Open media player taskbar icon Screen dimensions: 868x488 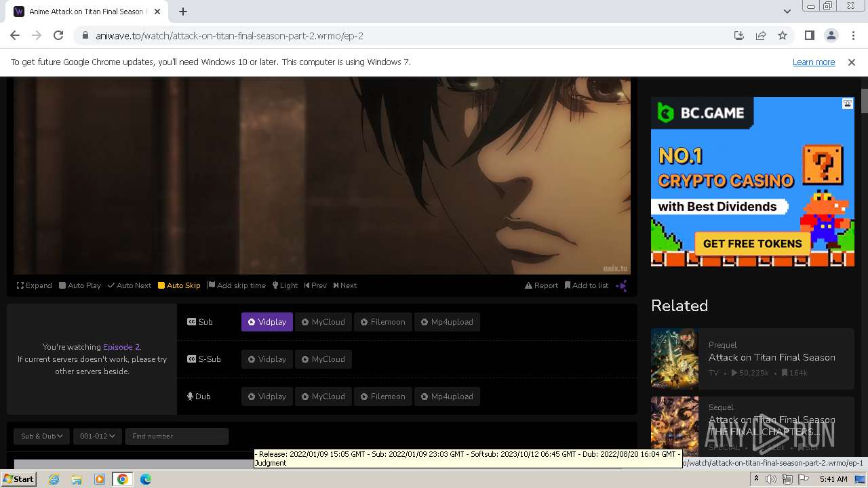(x=100, y=479)
